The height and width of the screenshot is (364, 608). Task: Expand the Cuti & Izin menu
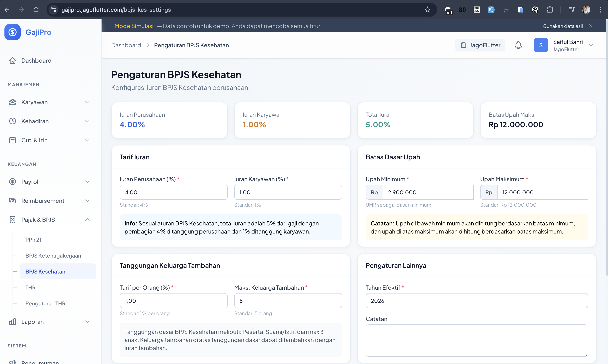click(50, 140)
